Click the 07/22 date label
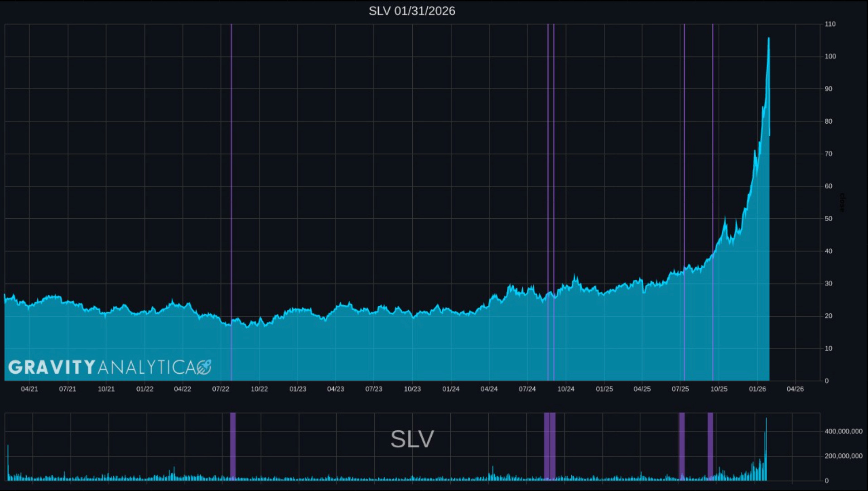 221,389
